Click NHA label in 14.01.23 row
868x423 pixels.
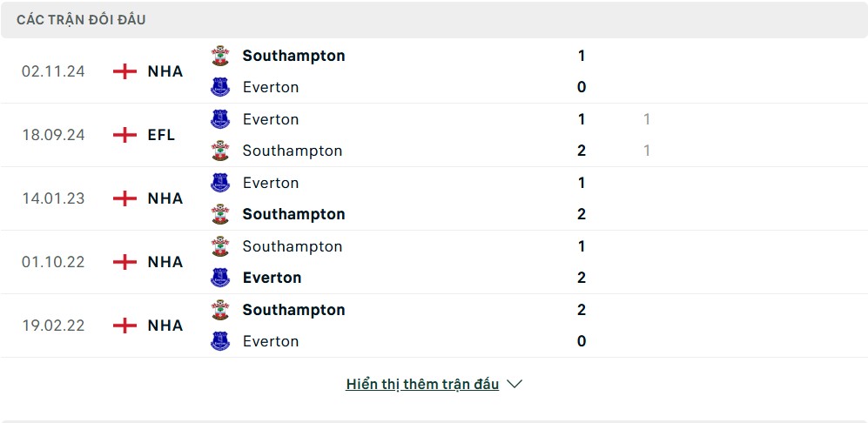pos(165,198)
